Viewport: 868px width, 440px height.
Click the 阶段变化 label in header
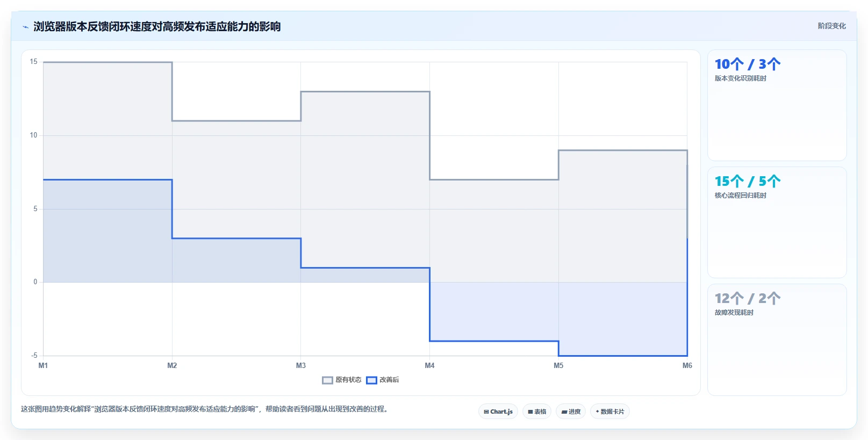[x=831, y=26]
